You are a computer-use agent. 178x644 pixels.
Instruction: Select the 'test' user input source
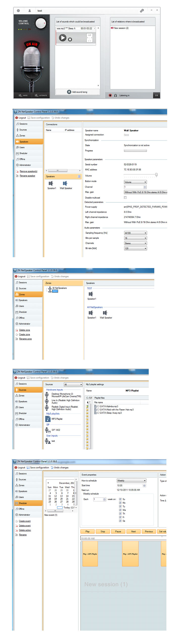50,441
